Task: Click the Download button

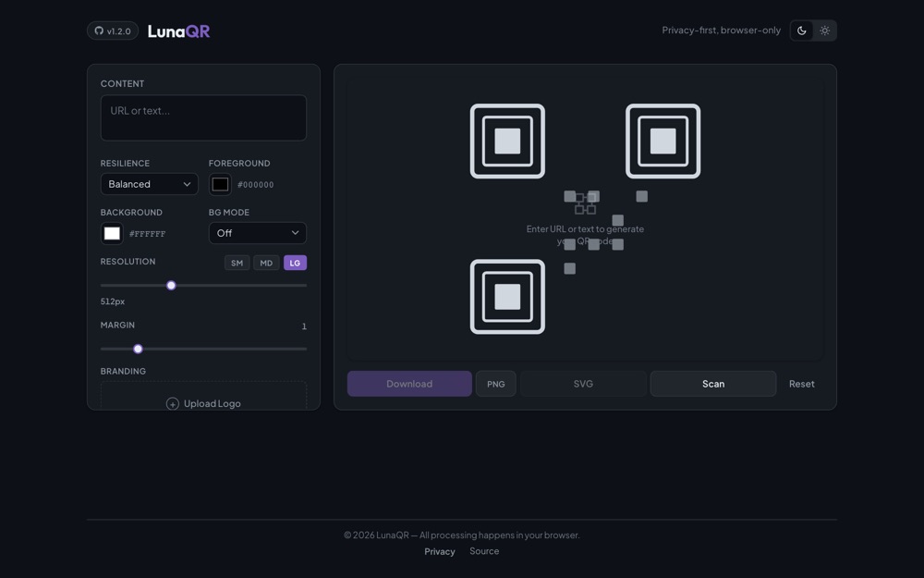Action: pos(409,384)
